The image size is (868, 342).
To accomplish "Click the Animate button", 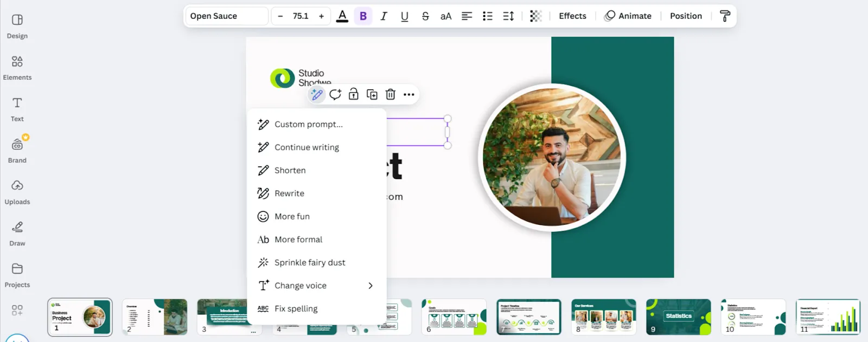I will tap(628, 16).
